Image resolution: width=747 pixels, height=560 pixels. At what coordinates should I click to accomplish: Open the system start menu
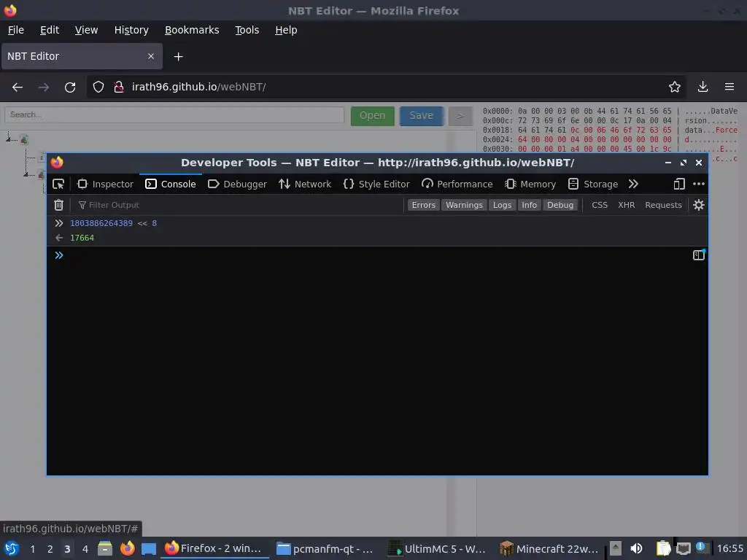12,548
